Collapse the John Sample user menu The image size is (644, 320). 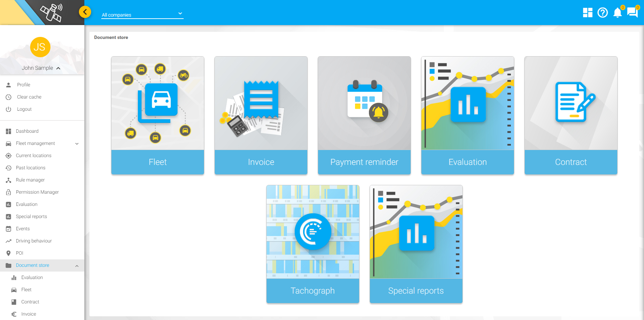[58, 68]
